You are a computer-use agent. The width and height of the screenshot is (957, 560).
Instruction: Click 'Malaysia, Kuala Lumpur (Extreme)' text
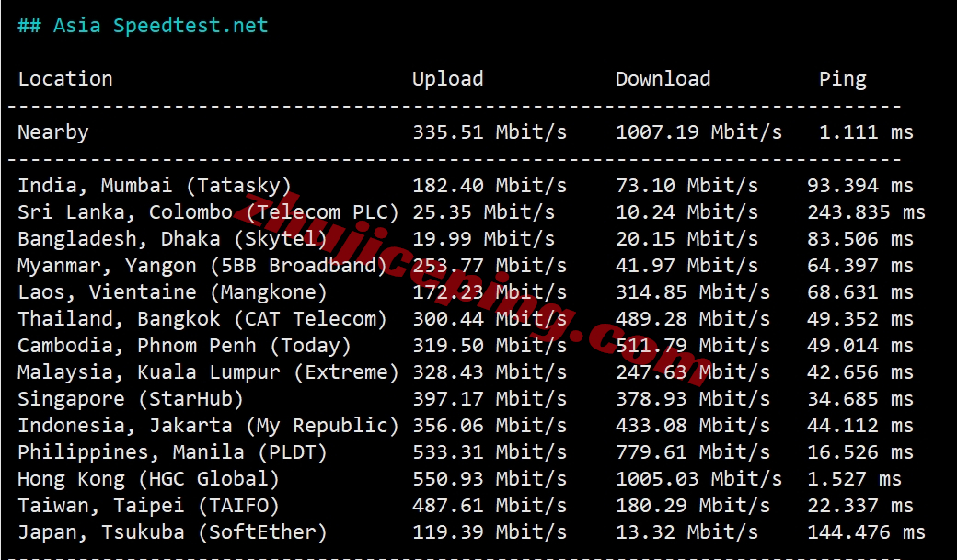[x=208, y=372]
